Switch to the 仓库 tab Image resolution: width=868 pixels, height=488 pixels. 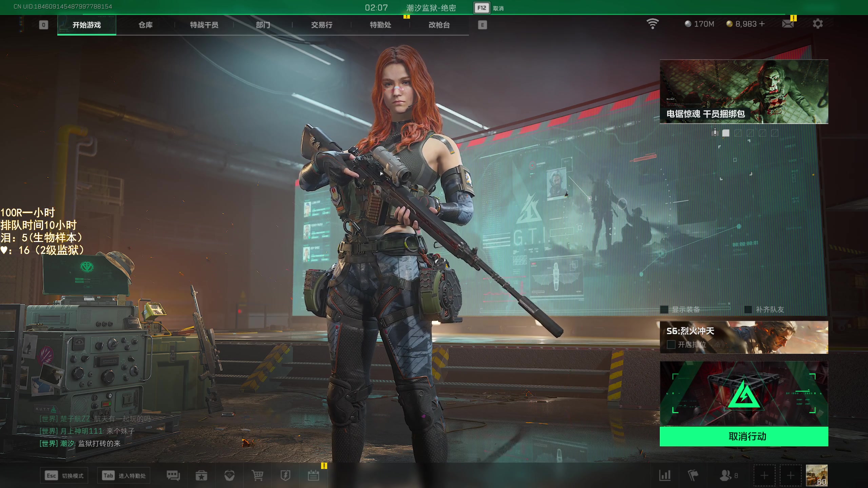[145, 25]
